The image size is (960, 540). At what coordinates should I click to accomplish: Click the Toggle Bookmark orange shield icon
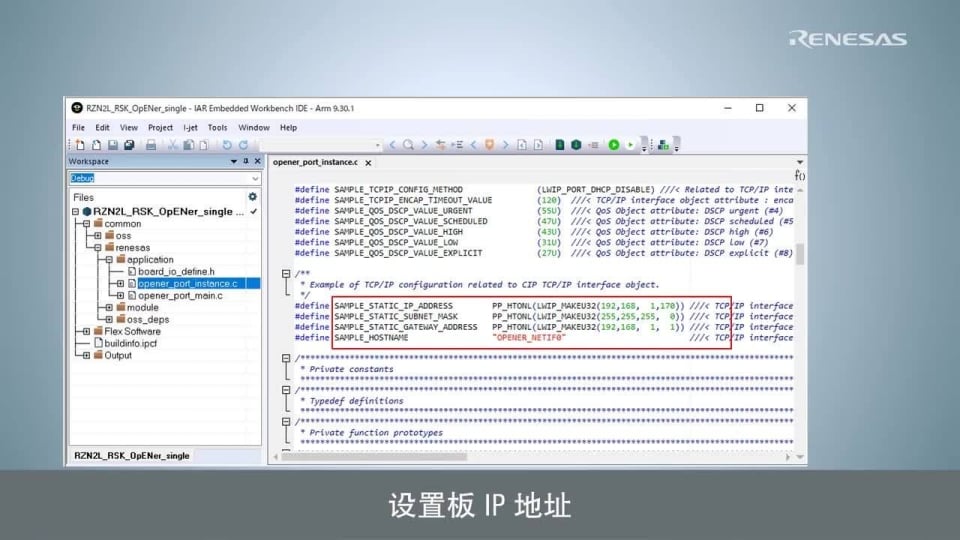click(489, 145)
